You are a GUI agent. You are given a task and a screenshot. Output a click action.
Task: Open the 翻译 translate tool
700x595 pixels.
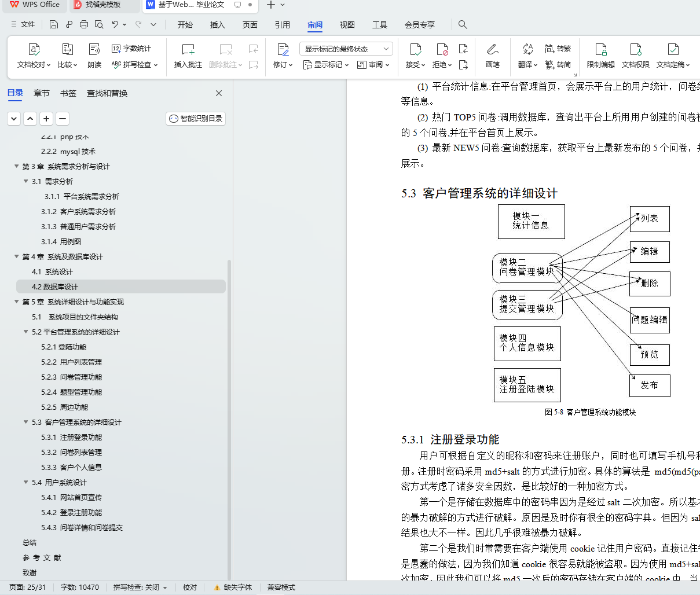(527, 56)
